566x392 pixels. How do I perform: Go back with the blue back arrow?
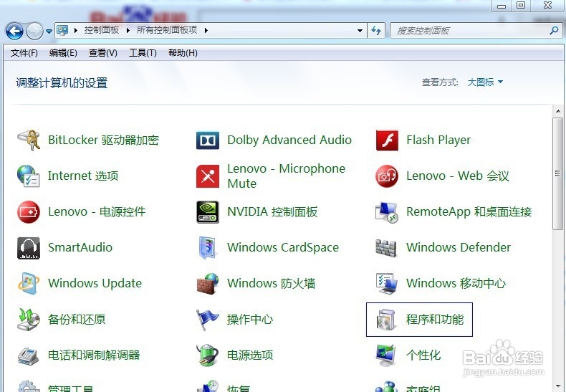tap(14, 31)
